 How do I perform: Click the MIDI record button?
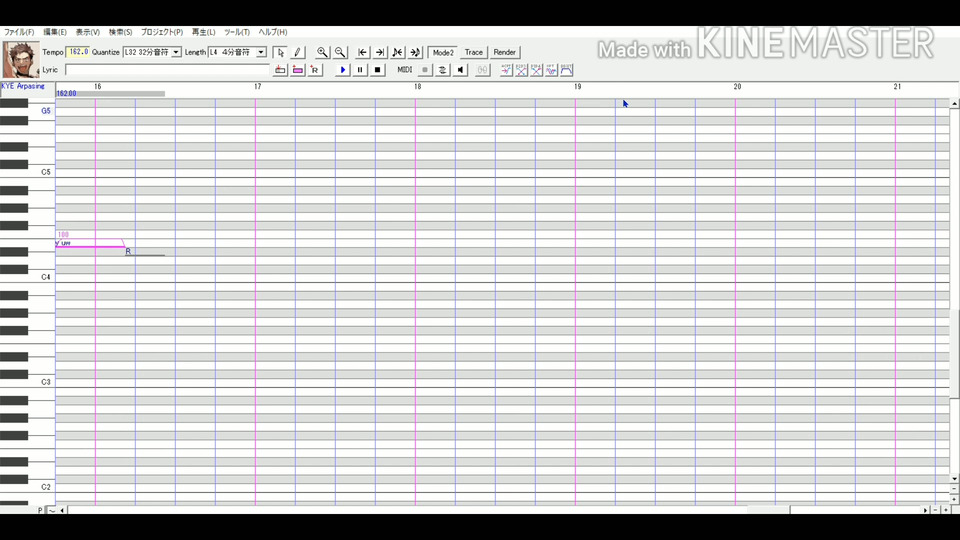(x=424, y=70)
